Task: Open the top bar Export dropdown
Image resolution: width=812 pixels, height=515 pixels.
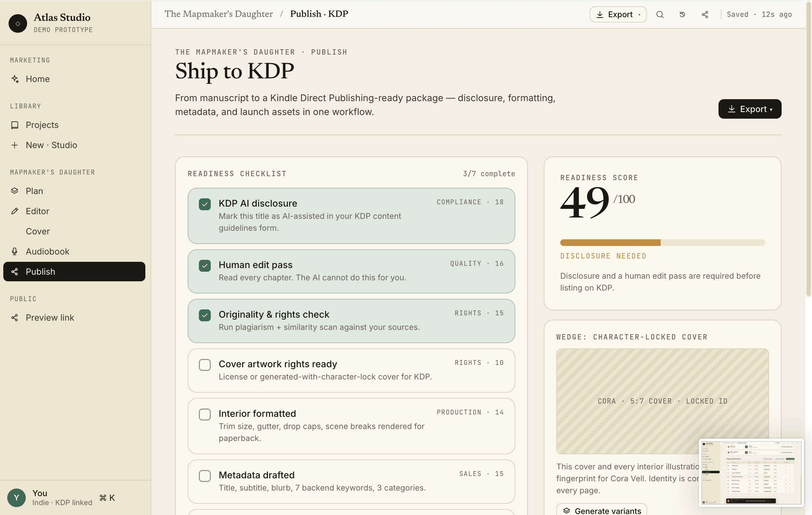Action: [618, 15]
